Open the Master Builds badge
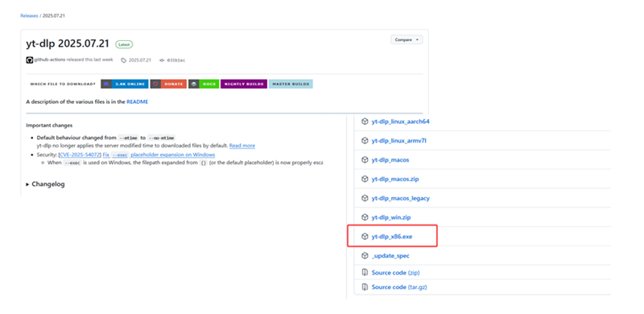644x314 pixels. coord(291,84)
